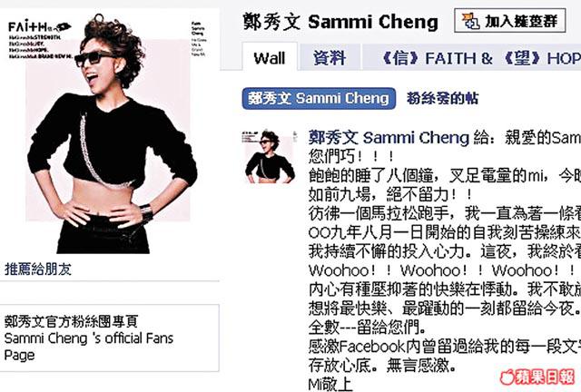Click the official Fans Page description box
Viewport: 581px width, 392px height.
click(110, 338)
